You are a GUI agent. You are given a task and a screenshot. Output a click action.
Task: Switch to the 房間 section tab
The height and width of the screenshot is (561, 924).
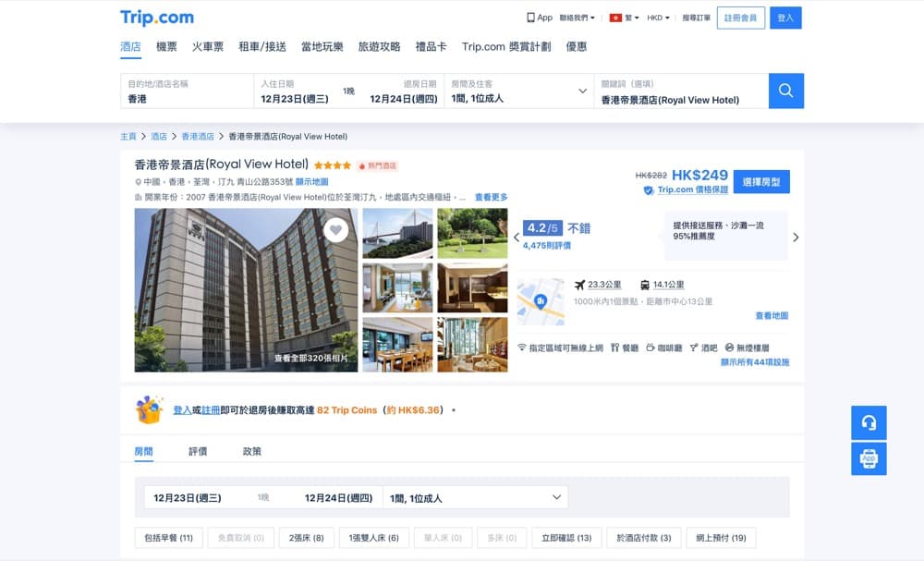click(x=144, y=451)
